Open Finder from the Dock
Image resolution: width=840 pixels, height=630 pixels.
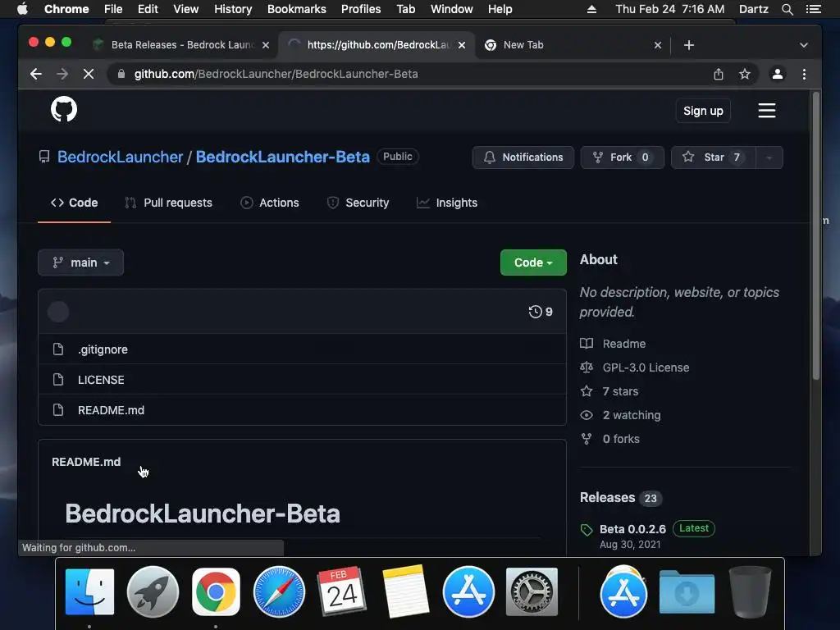89,591
